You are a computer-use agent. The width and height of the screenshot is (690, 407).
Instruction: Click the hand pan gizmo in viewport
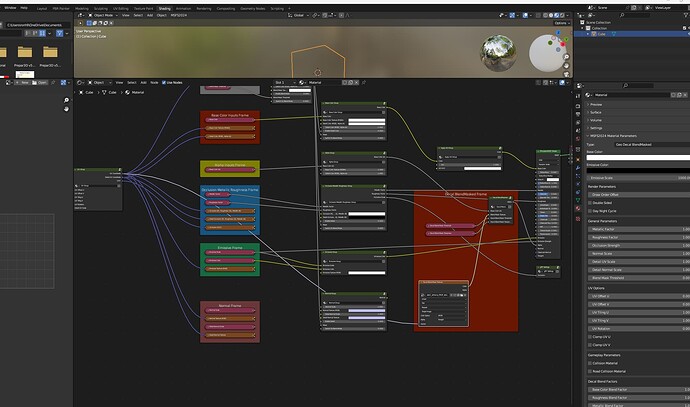point(566,66)
